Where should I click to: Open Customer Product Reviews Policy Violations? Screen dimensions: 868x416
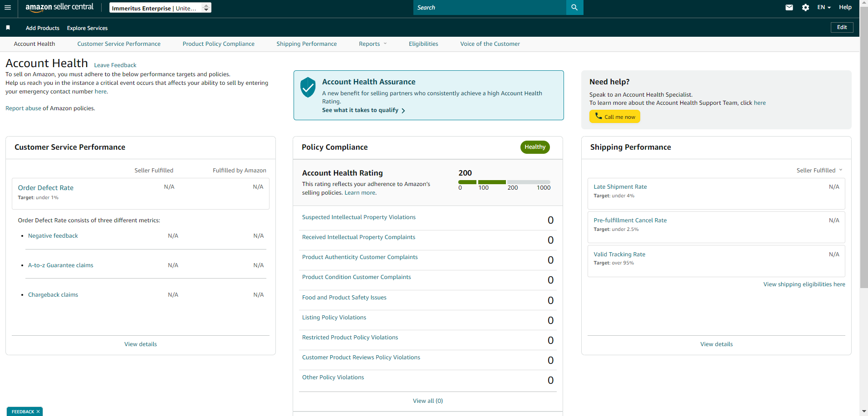click(x=361, y=357)
